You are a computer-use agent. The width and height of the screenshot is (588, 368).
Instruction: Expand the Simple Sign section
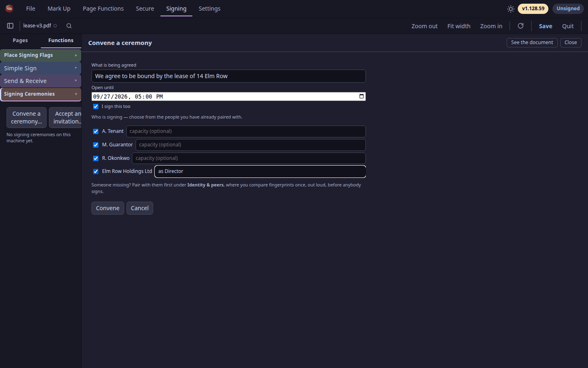pos(40,68)
